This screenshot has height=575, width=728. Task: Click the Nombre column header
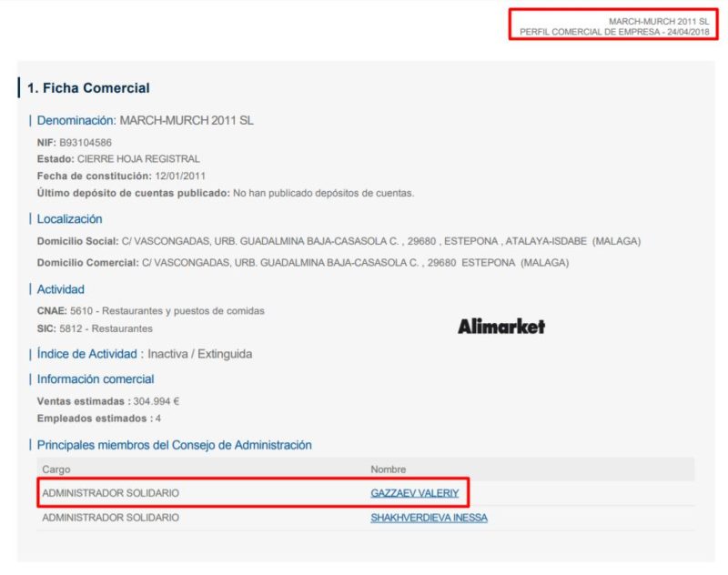[388, 469]
